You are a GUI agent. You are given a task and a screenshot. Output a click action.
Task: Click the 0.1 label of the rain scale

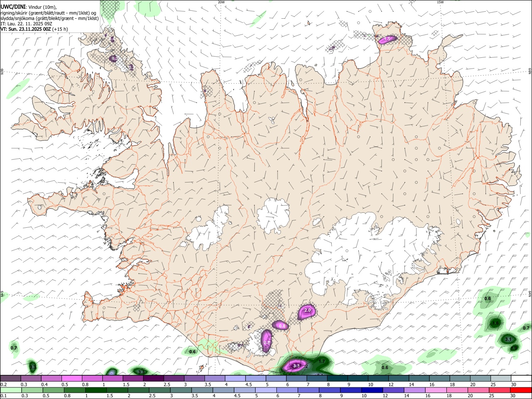pyautogui.click(x=3, y=396)
